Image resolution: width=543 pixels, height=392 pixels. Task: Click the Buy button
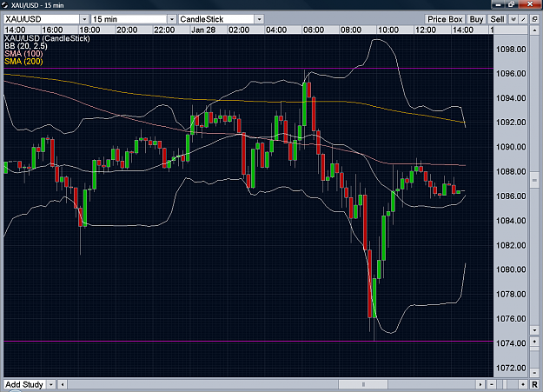coord(476,19)
